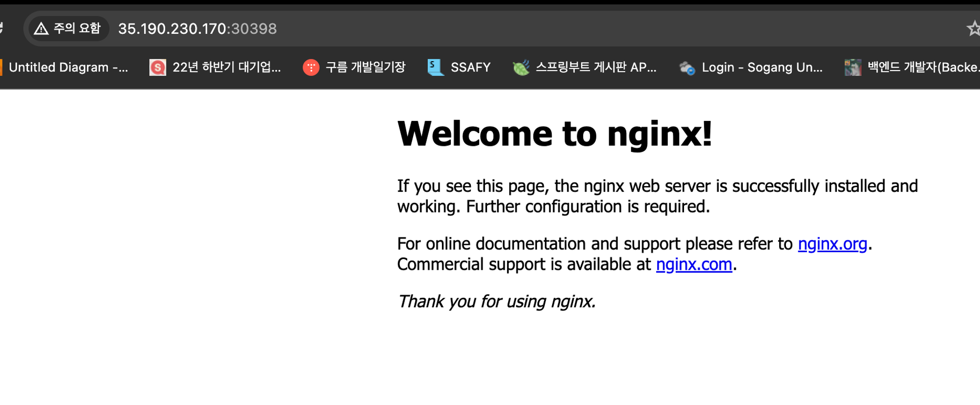Viewport: 980px width, 405px height.
Task: Click the security warning triangle icon
Action: pyautogui.click(x=41, y=29)
